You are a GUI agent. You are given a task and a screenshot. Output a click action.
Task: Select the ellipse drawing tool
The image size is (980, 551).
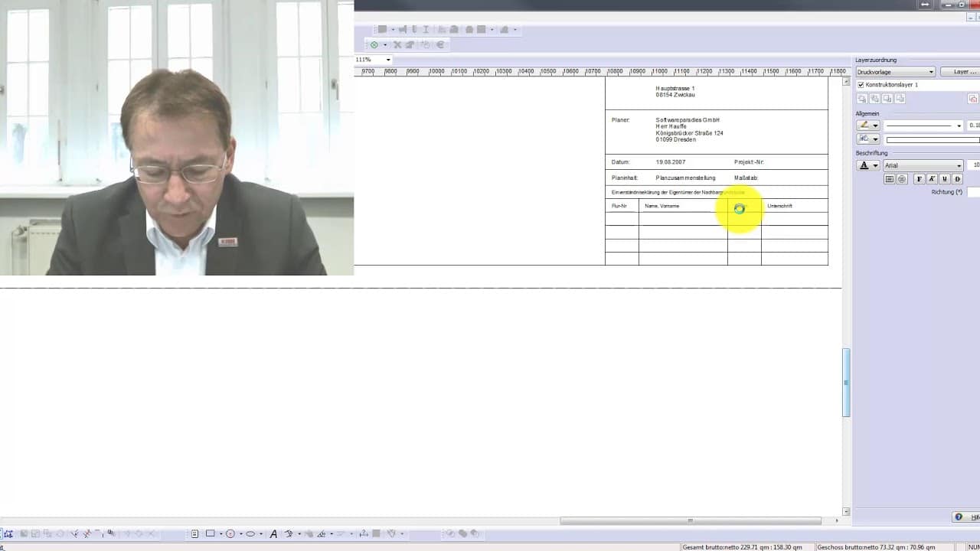pyautogui.click(x=250, y=533)
